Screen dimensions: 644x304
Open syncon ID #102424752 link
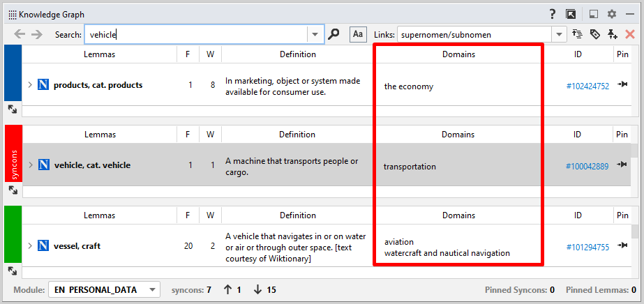tap(587, 86)
